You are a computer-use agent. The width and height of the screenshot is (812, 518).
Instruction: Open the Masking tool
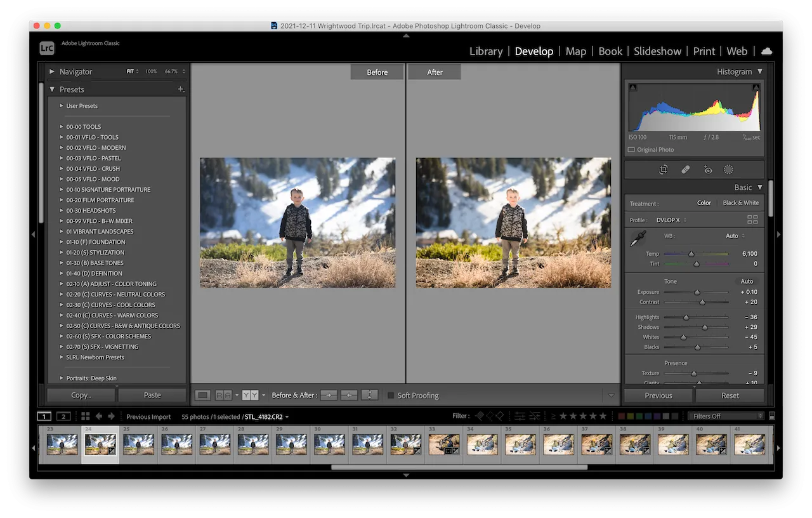click(x=729, y=169)
